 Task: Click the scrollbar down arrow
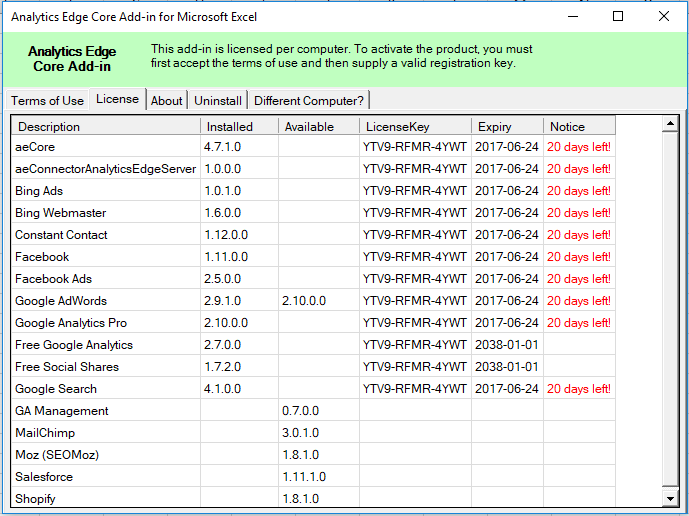670,498
